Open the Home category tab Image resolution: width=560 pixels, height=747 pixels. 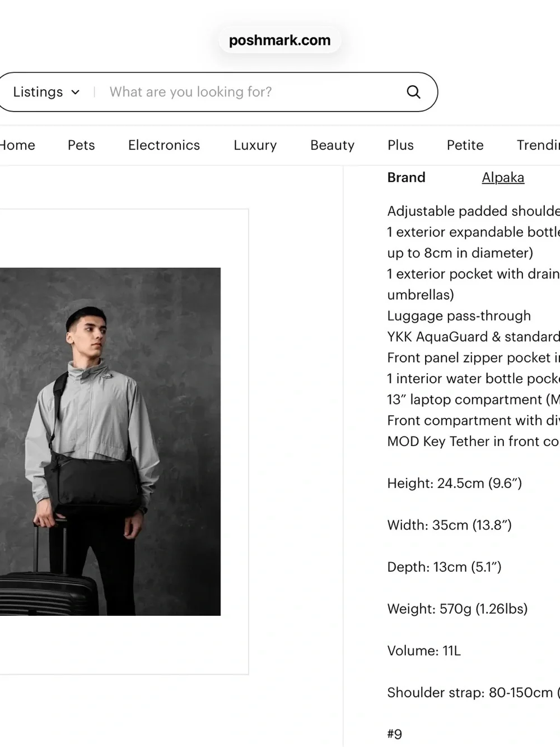point(17,145)
